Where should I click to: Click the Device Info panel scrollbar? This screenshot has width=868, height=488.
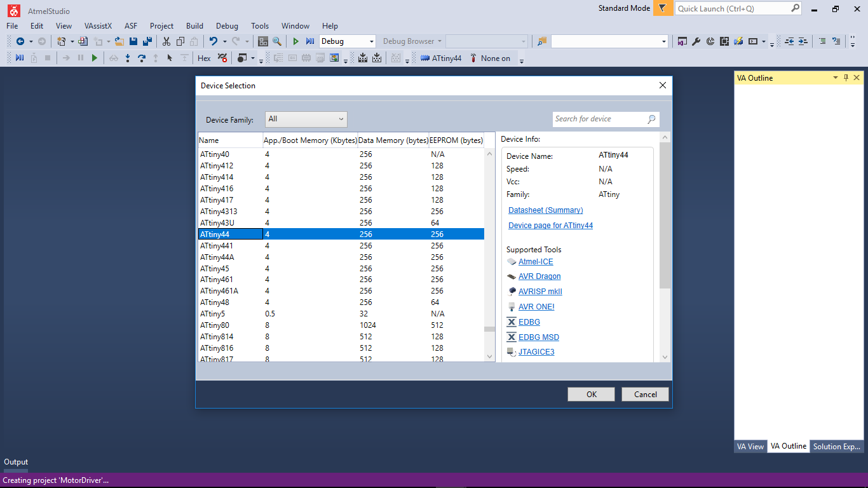(665, 248)
